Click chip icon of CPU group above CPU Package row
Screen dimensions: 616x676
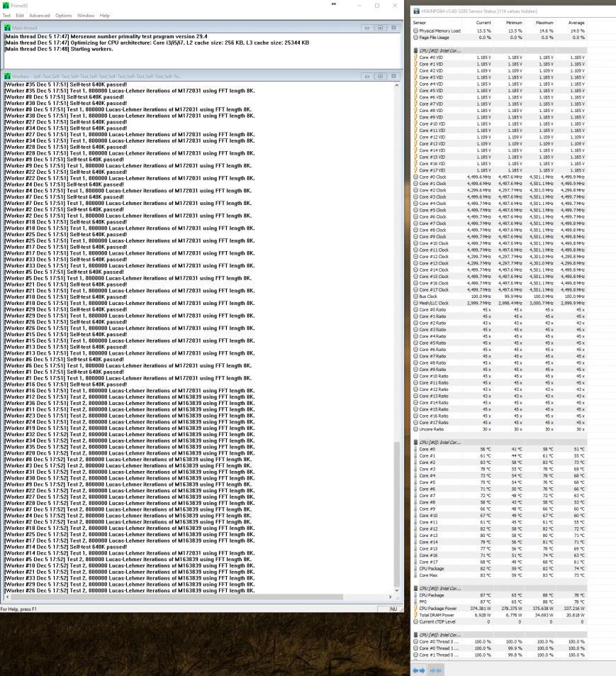415,589
